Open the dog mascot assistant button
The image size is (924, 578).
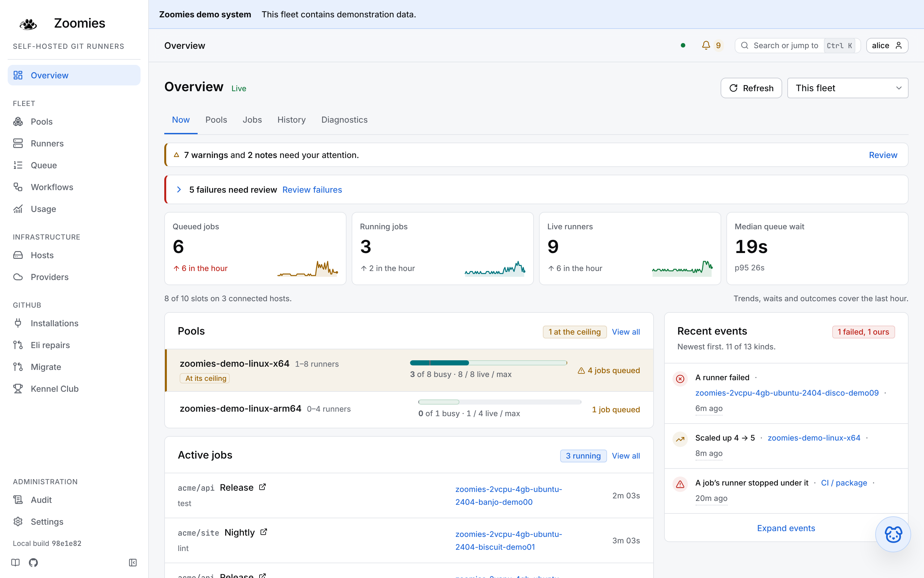pyautogui.click(x=893, y=534)
